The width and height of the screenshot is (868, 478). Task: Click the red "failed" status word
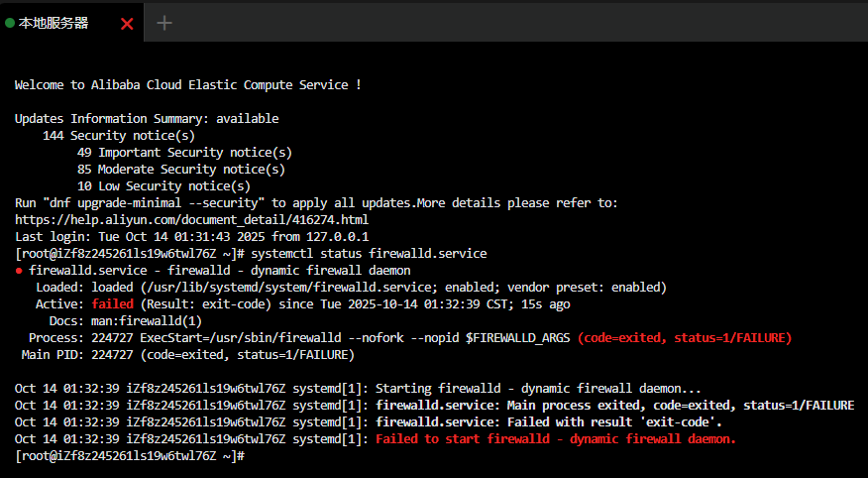(112, 303)
